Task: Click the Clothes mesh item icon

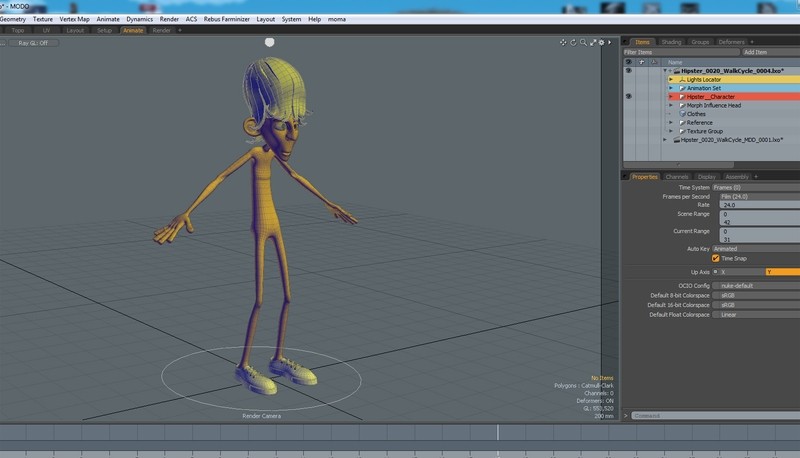Action: [682, 114]
